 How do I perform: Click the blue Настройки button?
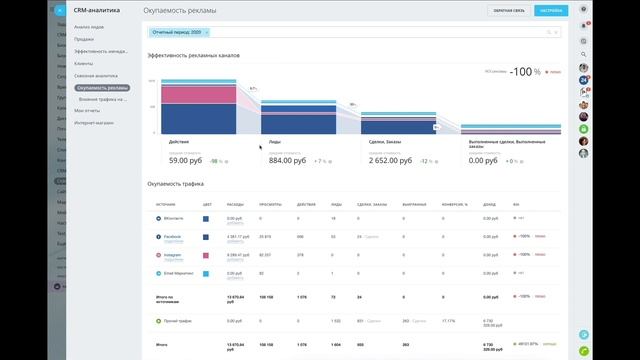551,11
